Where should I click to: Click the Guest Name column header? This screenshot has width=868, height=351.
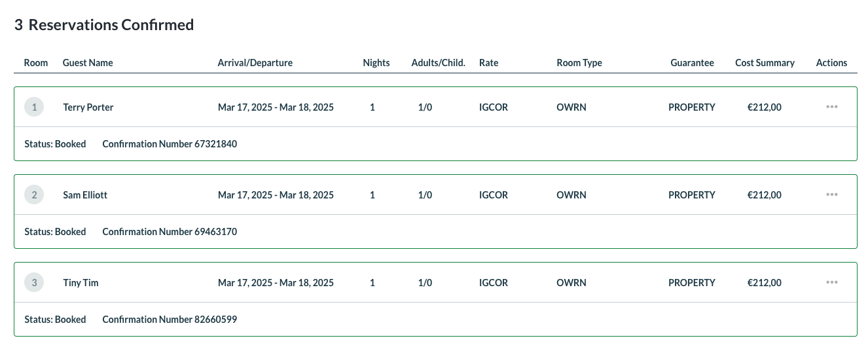(x=88, y=63)
